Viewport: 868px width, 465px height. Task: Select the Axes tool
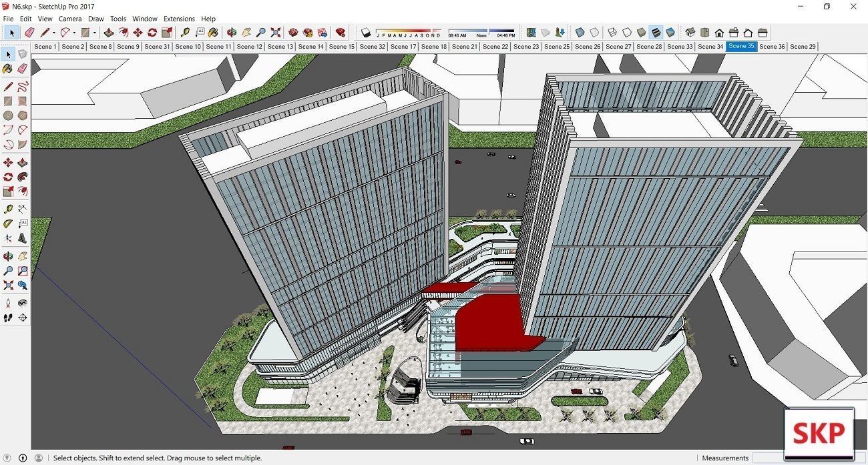click(x=8, y=238)
